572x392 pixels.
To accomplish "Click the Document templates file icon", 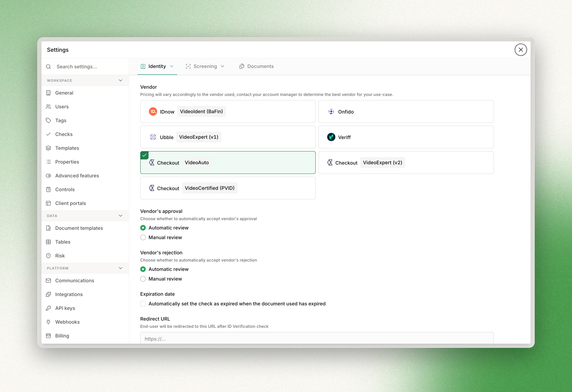I will pos(49,228).
